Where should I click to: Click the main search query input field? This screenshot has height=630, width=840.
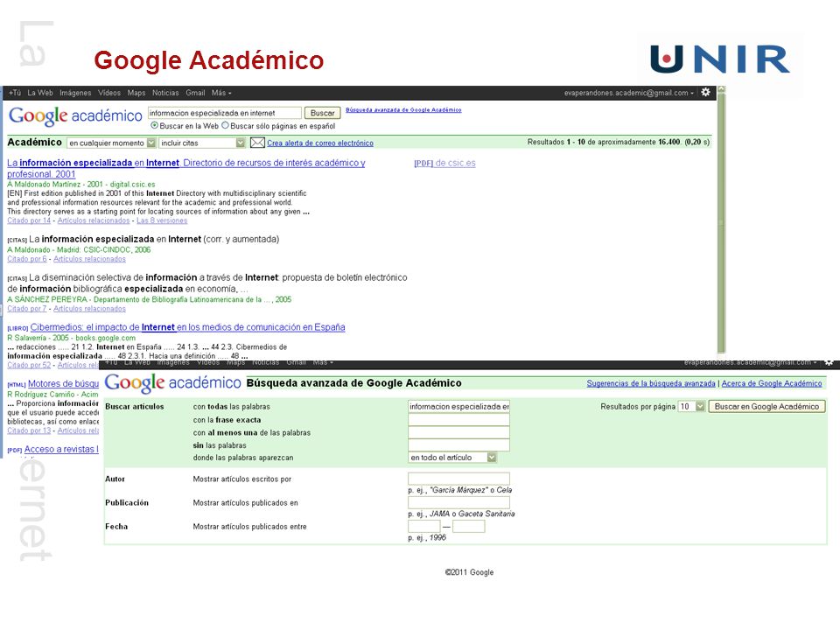(225, 113)
